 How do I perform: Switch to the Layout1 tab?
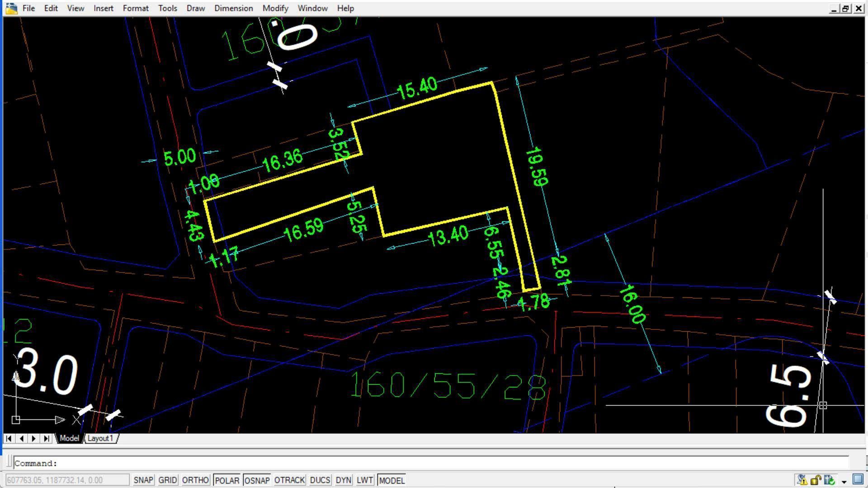pos(100,438)
